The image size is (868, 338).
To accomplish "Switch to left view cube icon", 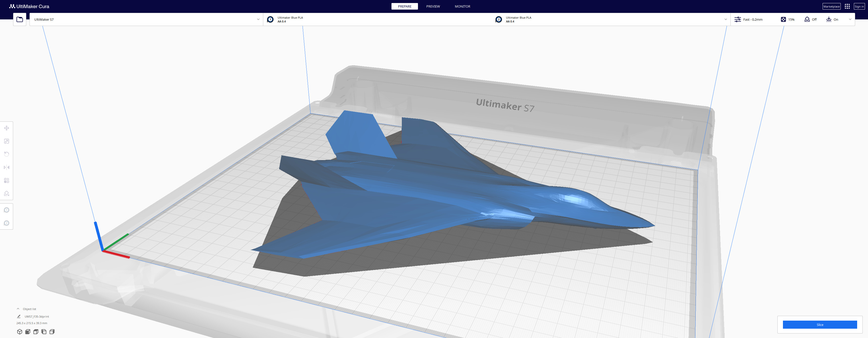I will (x=44, y=332).
